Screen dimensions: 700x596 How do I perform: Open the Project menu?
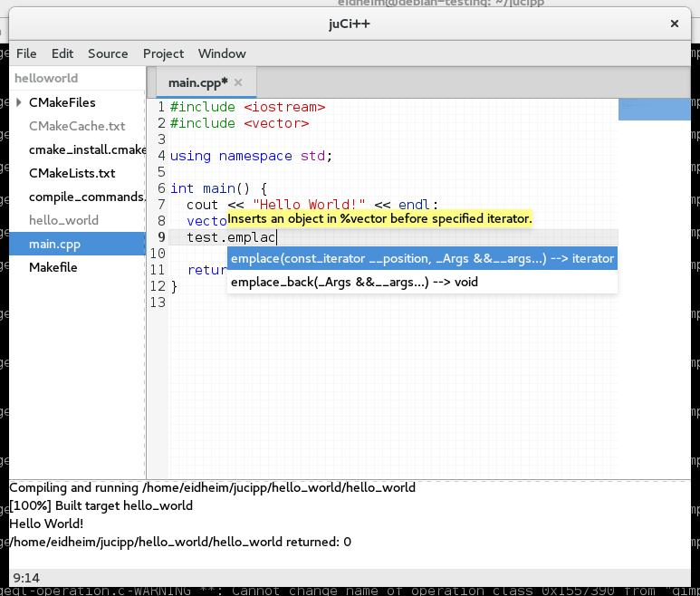[163, 53]
